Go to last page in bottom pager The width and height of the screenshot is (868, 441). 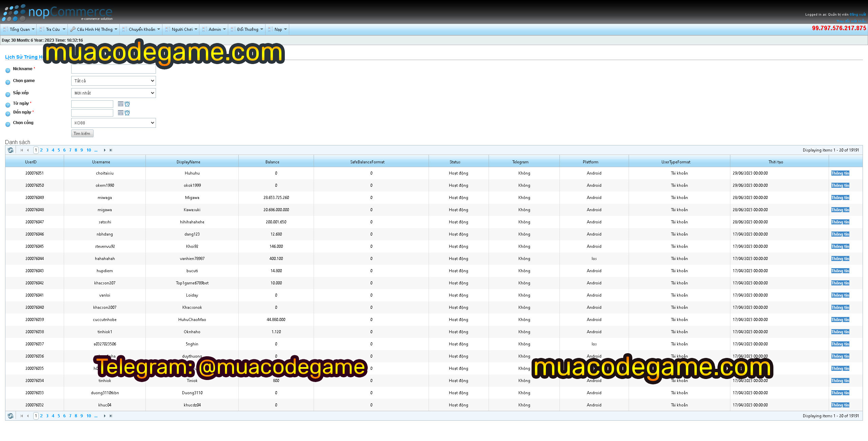coord(111,416)
